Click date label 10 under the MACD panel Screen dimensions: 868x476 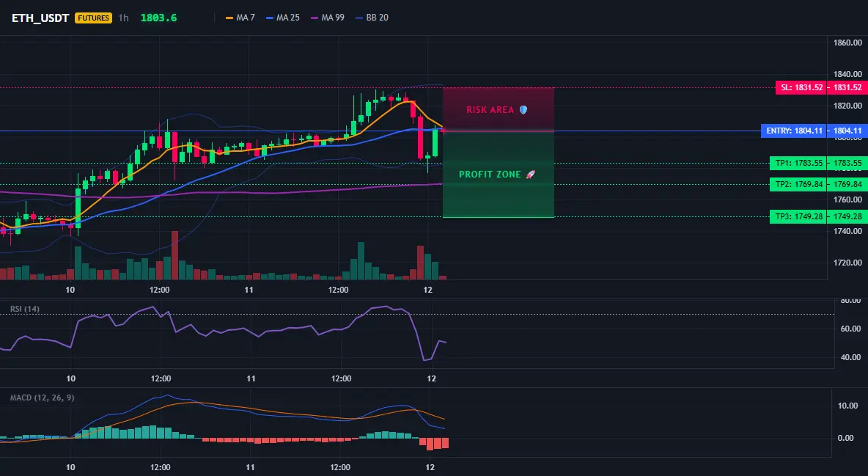70,468
